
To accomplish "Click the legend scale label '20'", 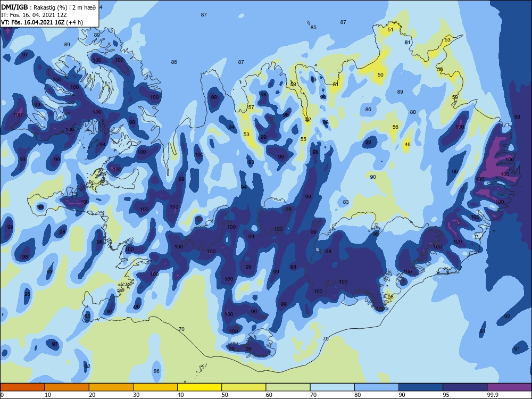I will 92,395.
